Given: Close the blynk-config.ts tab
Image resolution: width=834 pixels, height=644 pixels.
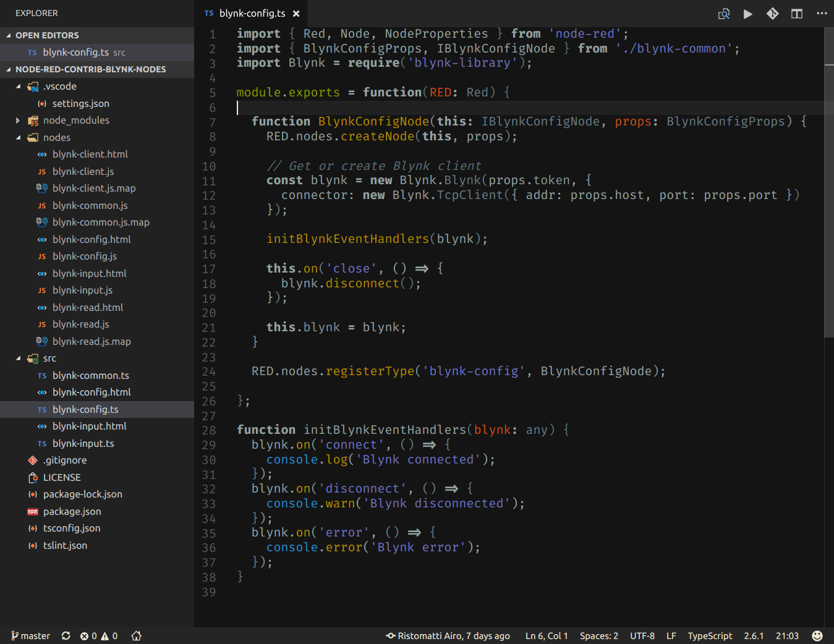Looking at the screenshot, I should click(x=296, y=14).
